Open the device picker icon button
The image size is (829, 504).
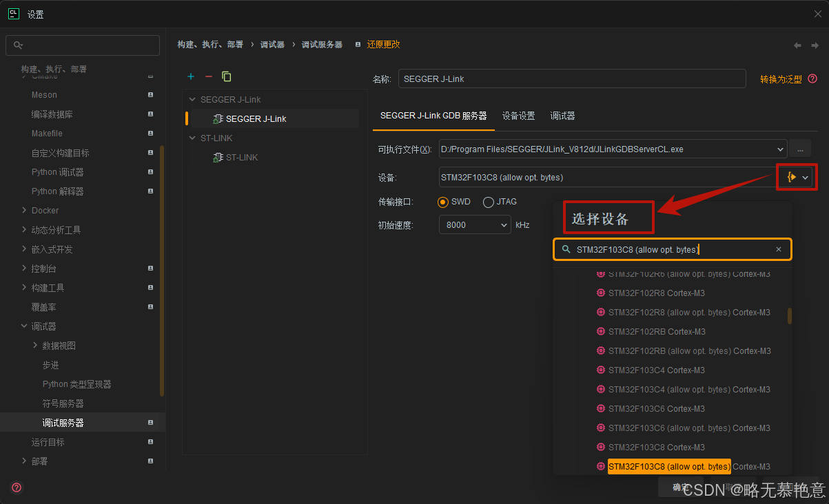791,178
